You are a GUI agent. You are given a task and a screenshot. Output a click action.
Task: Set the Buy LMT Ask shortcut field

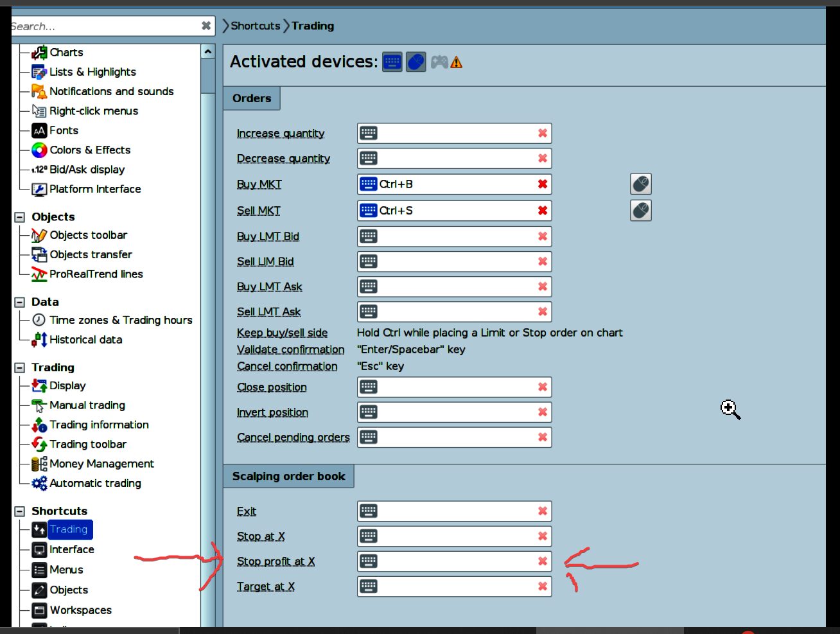point(455,286)
